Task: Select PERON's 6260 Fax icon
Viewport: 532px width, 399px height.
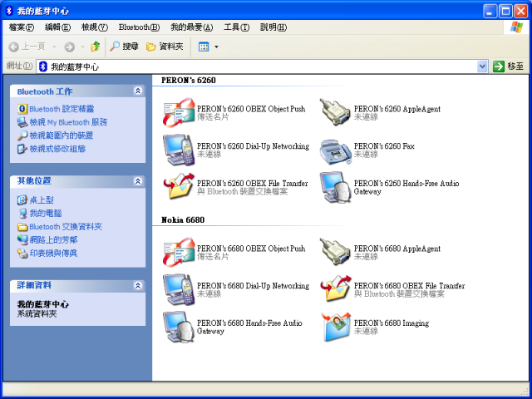Action: (335, 150)
